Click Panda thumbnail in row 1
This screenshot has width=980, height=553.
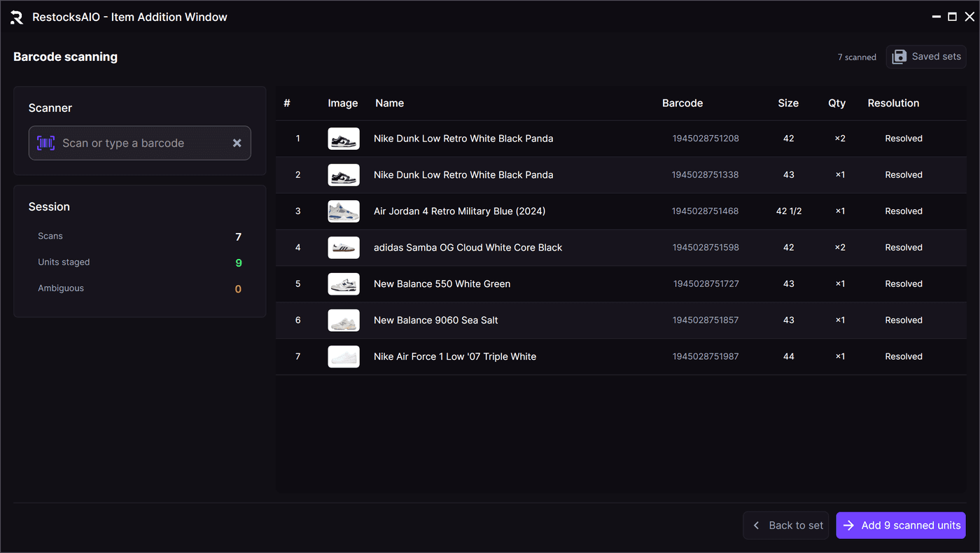tap(344, 139)
